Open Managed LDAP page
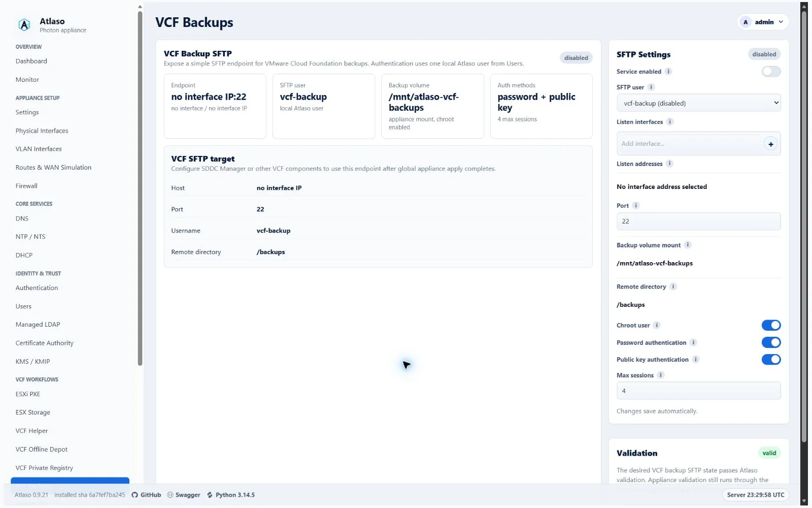The height and width of the screenshot is (508, 812). pos(38,325)
